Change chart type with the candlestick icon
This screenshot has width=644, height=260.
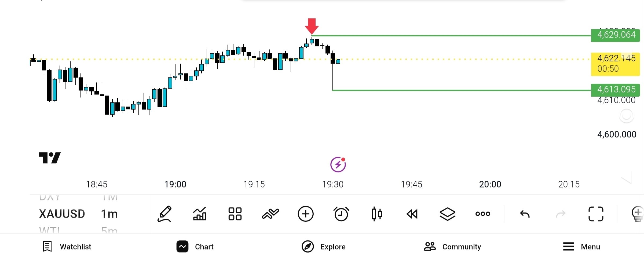(377, 214)
